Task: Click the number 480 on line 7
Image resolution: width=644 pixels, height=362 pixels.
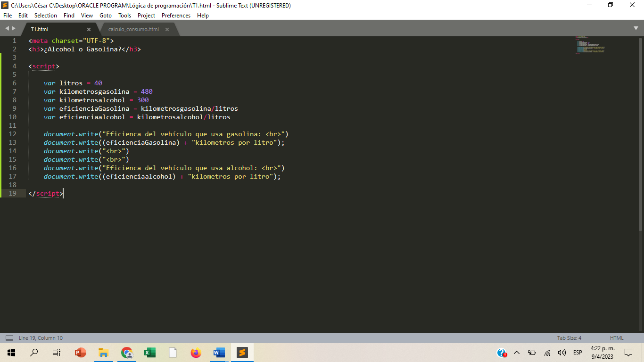Action: click(x=147, y=91)
